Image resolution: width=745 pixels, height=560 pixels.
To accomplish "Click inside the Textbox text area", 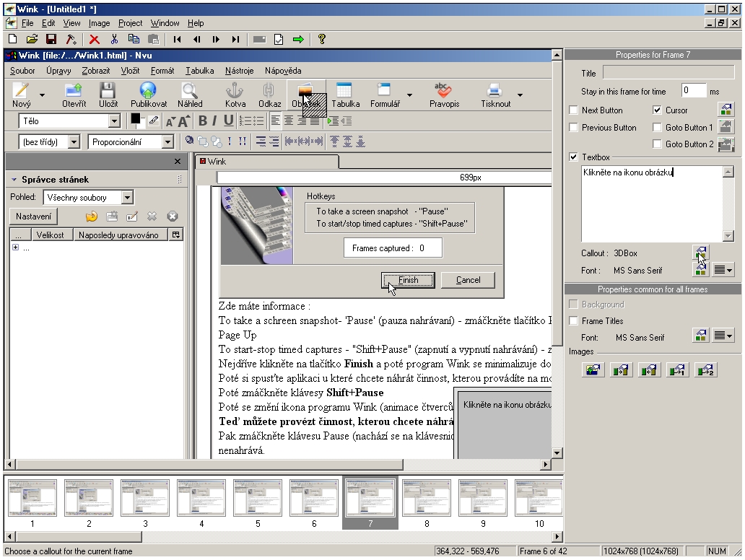I will point(652,204).
